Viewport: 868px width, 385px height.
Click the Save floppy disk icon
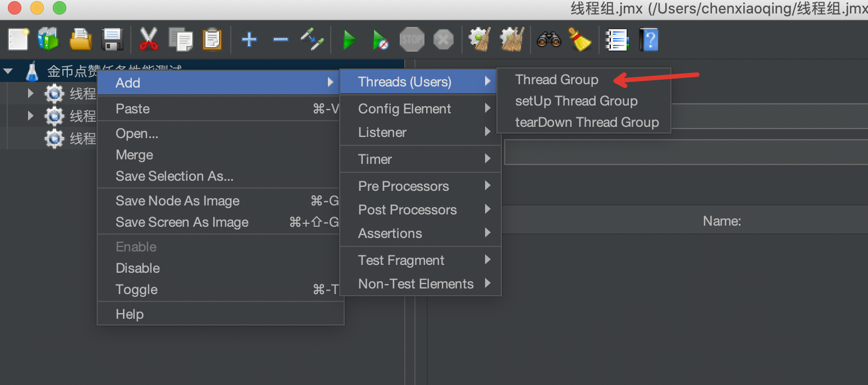[x=112, y=40]
